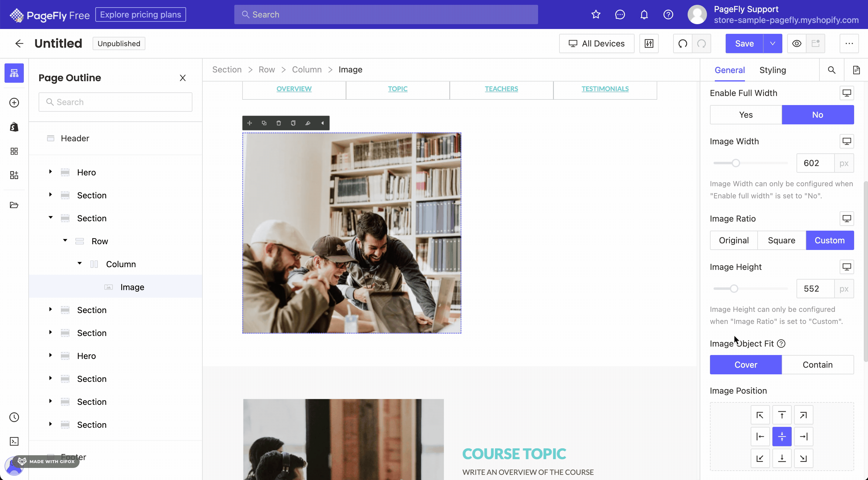
Task: Click the move handle in image toolbar
Action: tap(250, 123)
